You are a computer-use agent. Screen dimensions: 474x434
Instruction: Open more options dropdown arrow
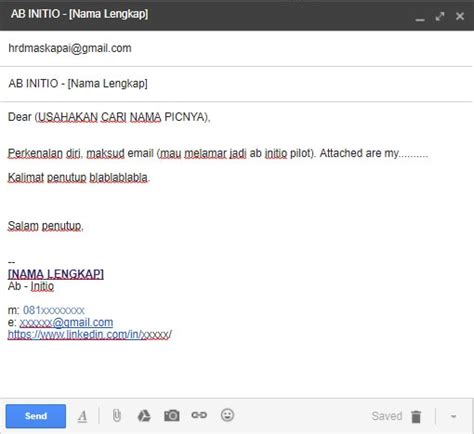(x=453, y=416)
